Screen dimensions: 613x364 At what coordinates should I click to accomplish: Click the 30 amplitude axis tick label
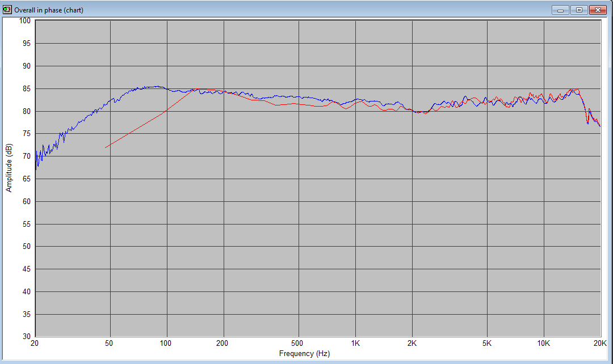[26, 336]
